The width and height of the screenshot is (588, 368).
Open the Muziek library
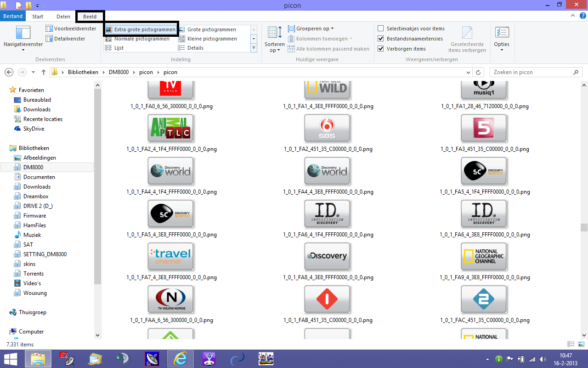coord(32,235)
